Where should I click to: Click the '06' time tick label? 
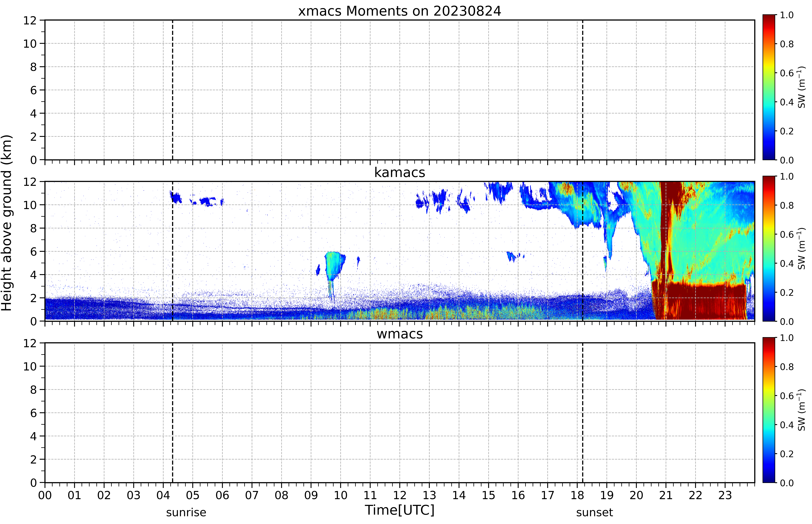[222, 495]
